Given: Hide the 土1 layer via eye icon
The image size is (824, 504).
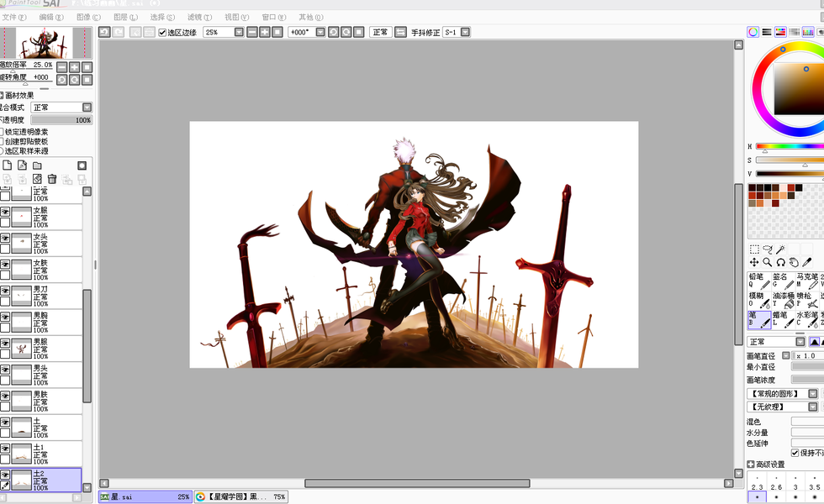Looking at the screenshot, I should click(x=5, y=449).
